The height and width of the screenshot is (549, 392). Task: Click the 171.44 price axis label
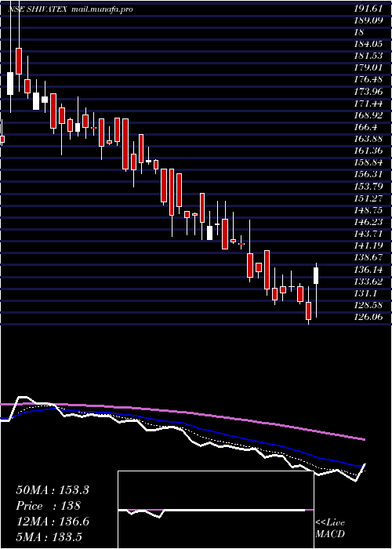point(368,104)
